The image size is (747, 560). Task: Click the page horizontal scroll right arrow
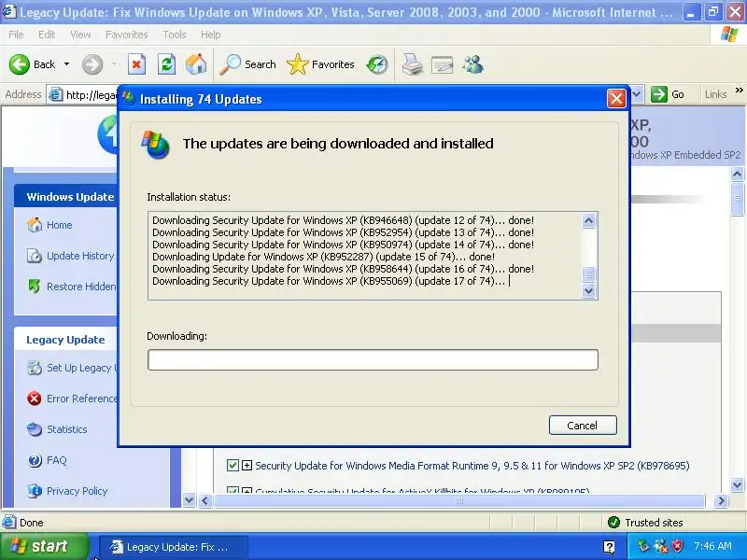(x=721, y=501)
